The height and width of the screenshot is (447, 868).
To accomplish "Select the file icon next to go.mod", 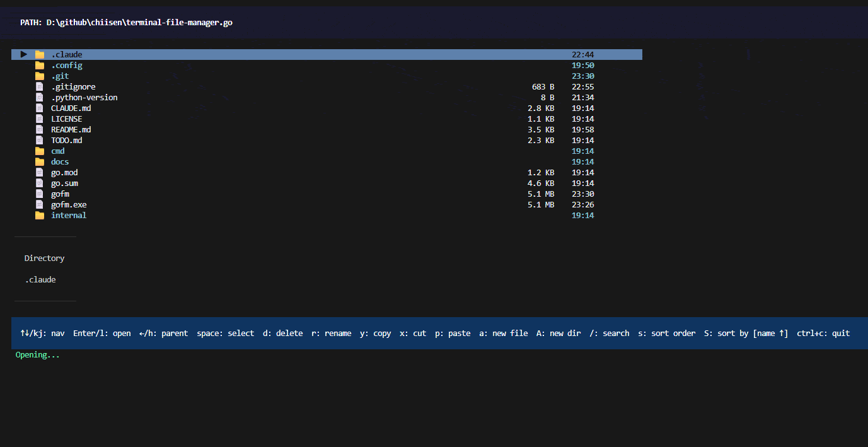I will click(39, 172).
